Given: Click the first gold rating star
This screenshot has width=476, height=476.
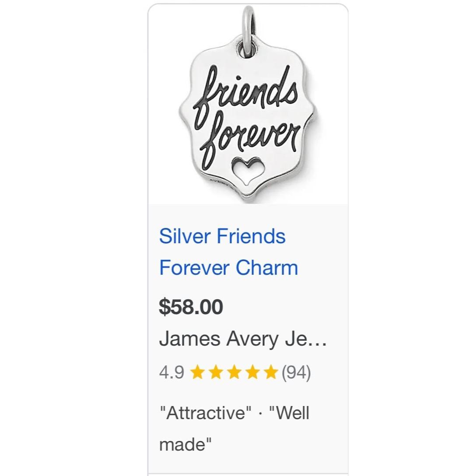Looking at the screenshot, I should point(198,373).
